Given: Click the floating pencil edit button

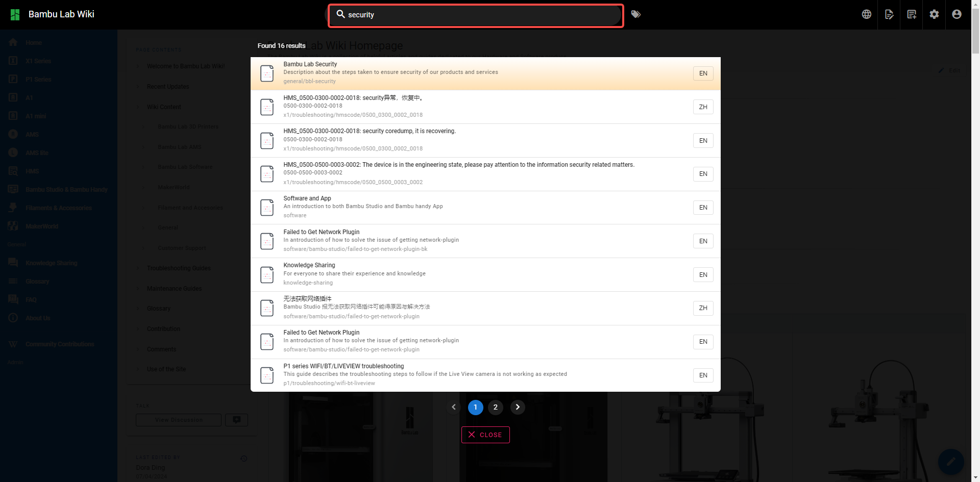Looking at the screenshot, I should tap(951, 462).
